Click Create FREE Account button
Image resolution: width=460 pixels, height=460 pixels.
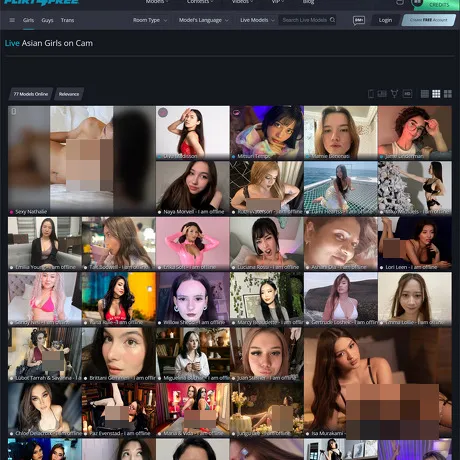428,20
